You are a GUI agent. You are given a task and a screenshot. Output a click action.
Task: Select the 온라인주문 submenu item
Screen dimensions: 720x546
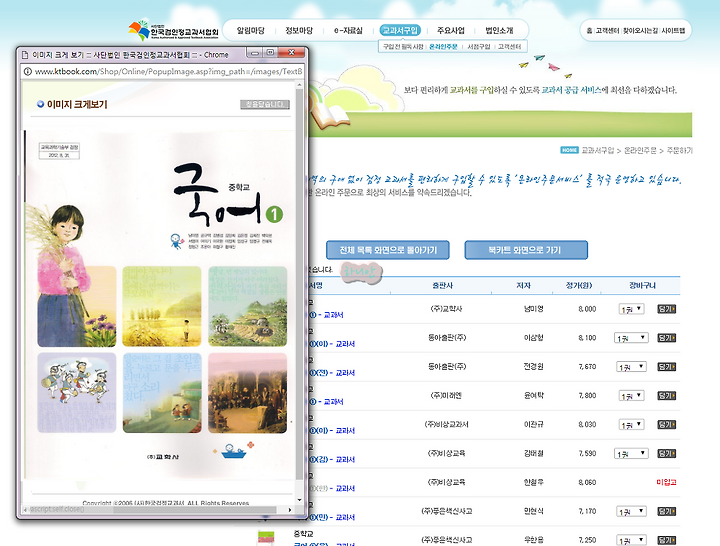443,47
